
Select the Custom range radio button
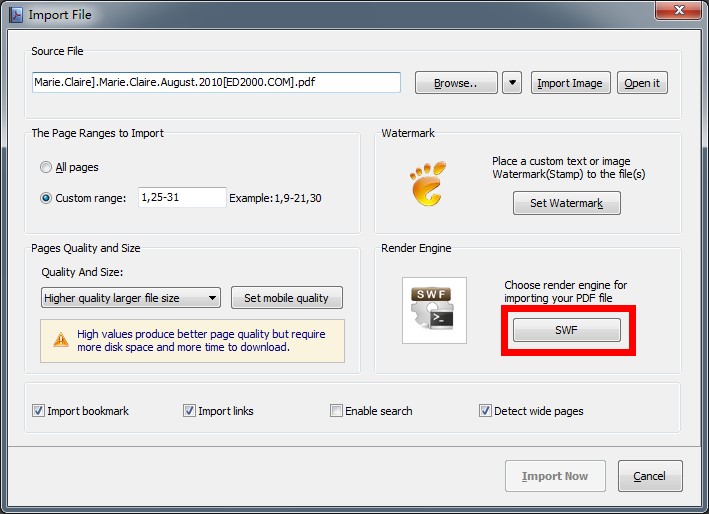46,198
